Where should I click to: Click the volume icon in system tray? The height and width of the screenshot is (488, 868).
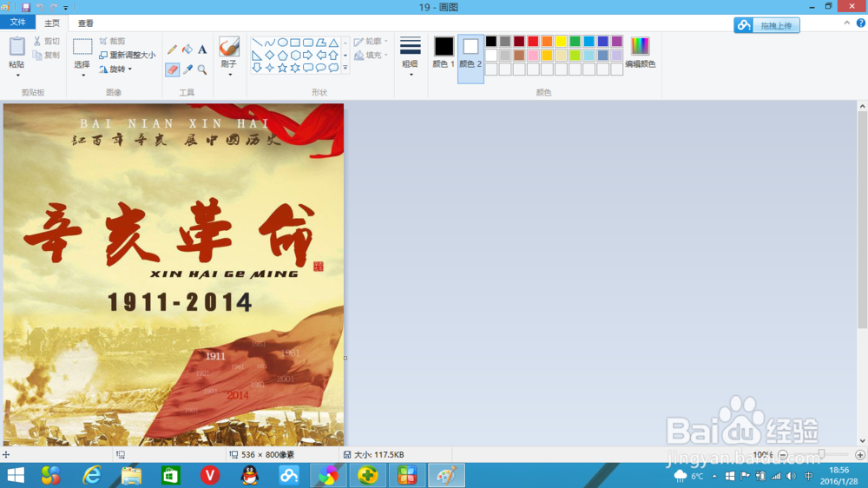(791, 476)
